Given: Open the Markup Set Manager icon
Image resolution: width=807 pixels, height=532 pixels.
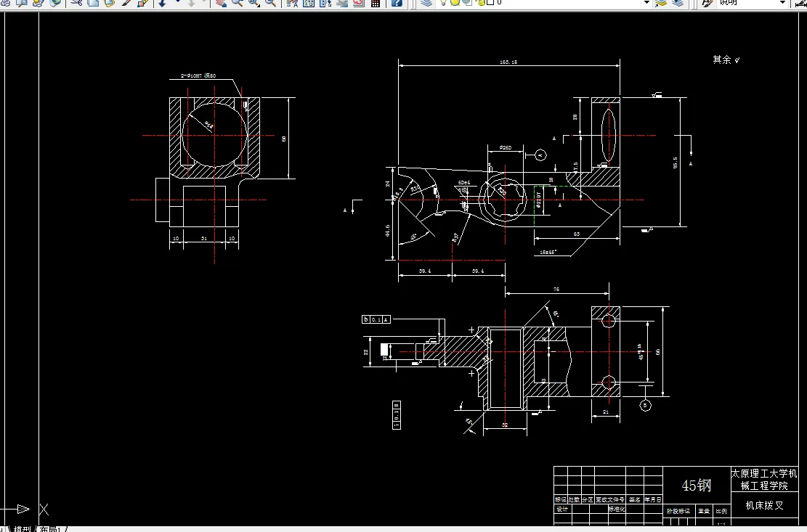Looking at the screenshot, I should point(358,3).
